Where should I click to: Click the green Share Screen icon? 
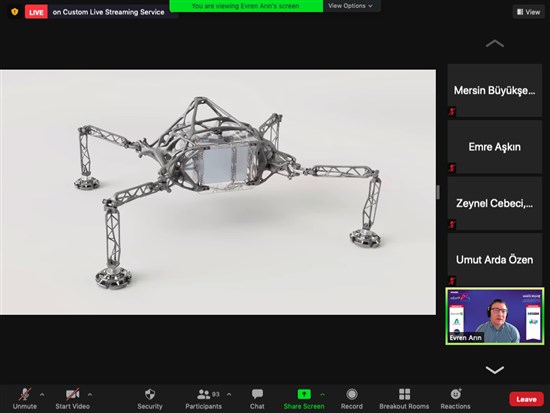[304, 394]
